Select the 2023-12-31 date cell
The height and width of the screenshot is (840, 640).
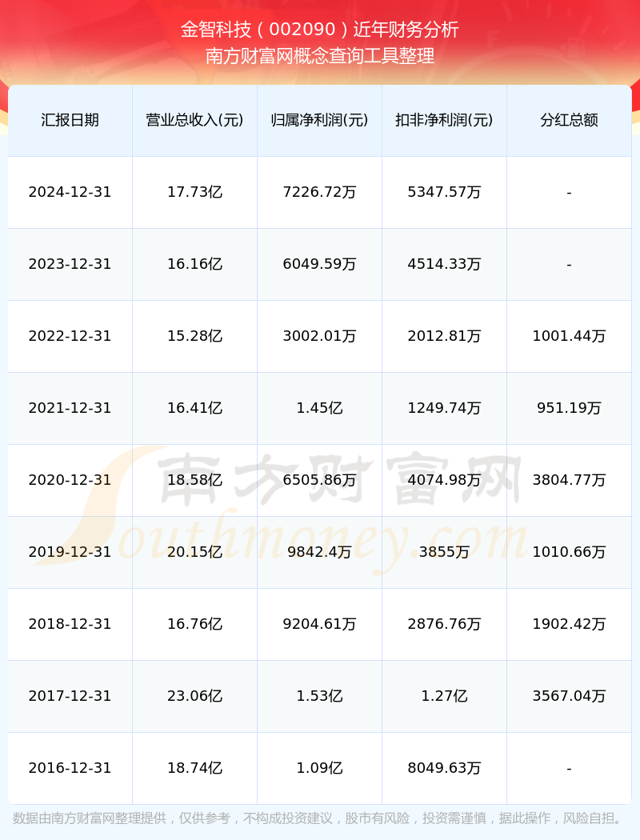[70, 264]
